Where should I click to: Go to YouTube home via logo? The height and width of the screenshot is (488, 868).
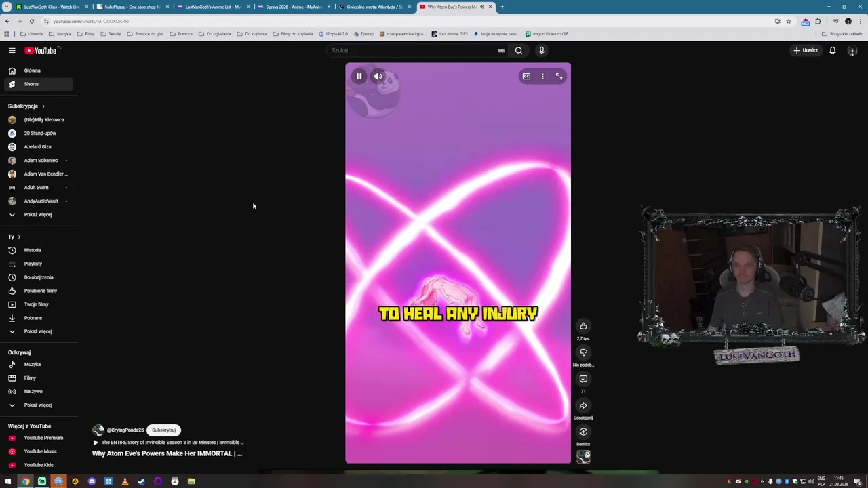point(42,50)
